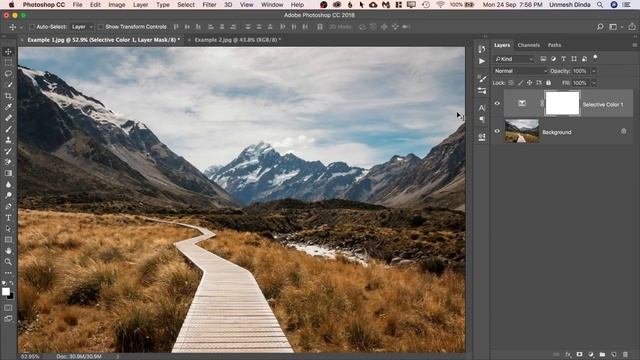Toggle the type layer filter

coord(564,59)
